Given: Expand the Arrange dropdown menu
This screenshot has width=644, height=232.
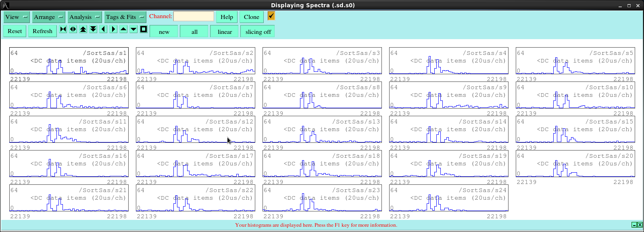Looking at the screenshot, I should click(x=48, y=17).
